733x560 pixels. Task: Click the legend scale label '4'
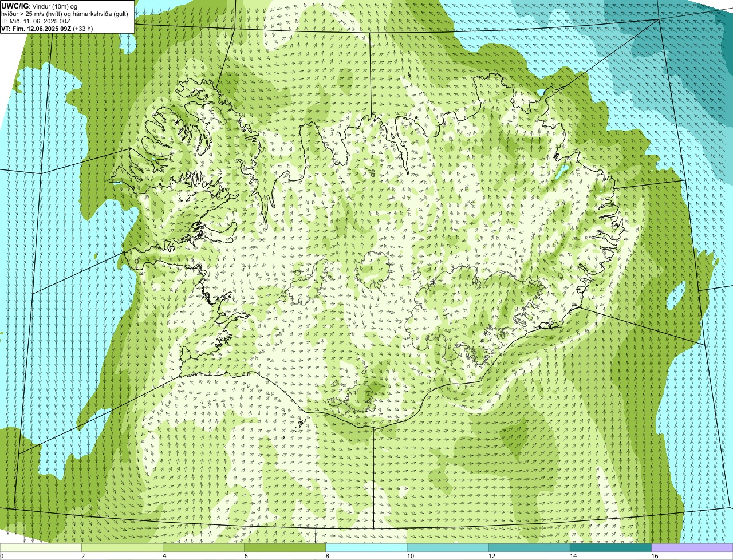click(164, 556)
